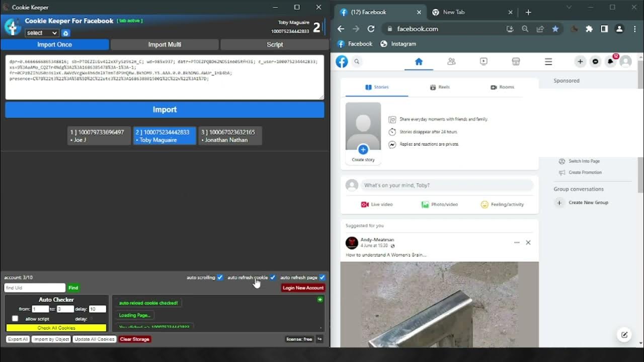Open Chrome Extensions puzzle icon
The width and height of the screenshot is (644, 362).
(589, 29)
